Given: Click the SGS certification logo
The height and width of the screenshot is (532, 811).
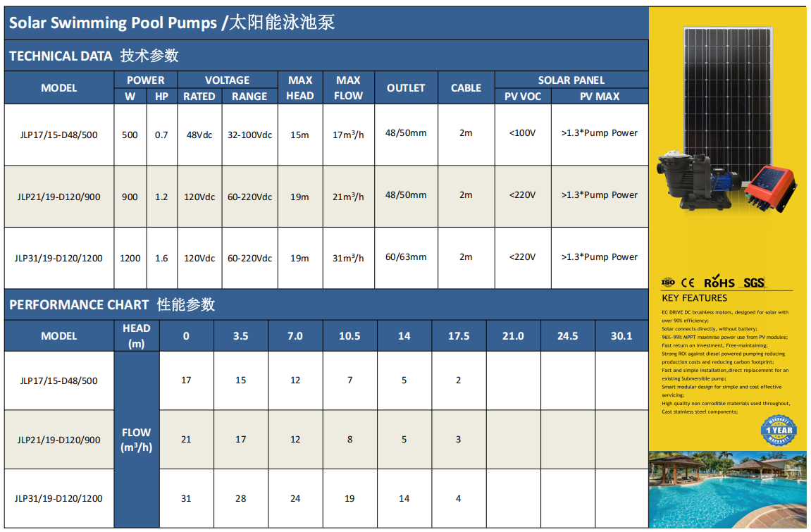Looking at the screenshot, I should 753,283.
